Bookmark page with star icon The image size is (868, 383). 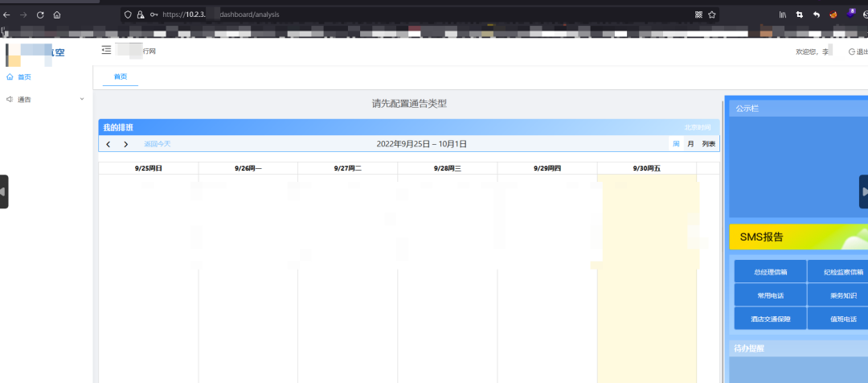pyautogui.click(x=712, y=15)
